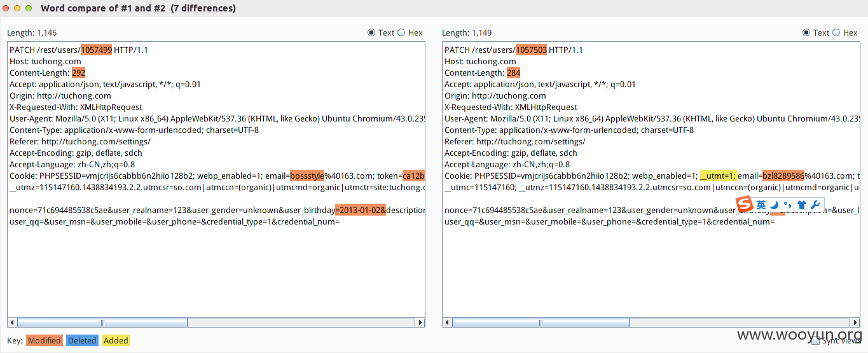Image resolution: width=868 pixels, height=353 pixels.
Task: Select the left pane Hex radio button
Action: pyautogui.click(x=401, y=32)
